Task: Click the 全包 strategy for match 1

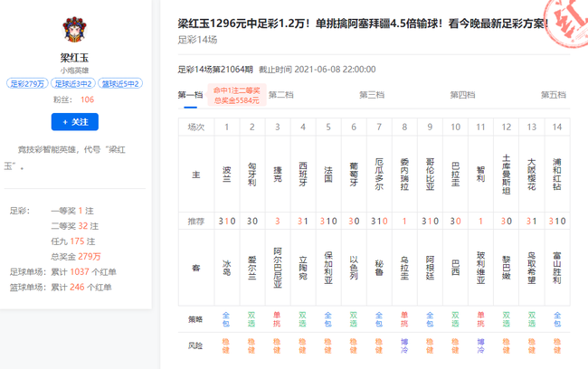Action: click(x=226, y=319)
